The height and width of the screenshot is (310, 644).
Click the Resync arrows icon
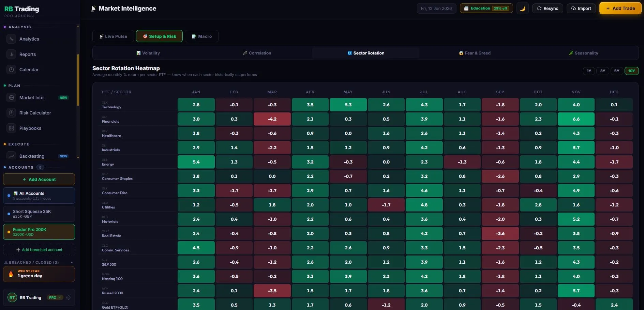pos(539,8)
